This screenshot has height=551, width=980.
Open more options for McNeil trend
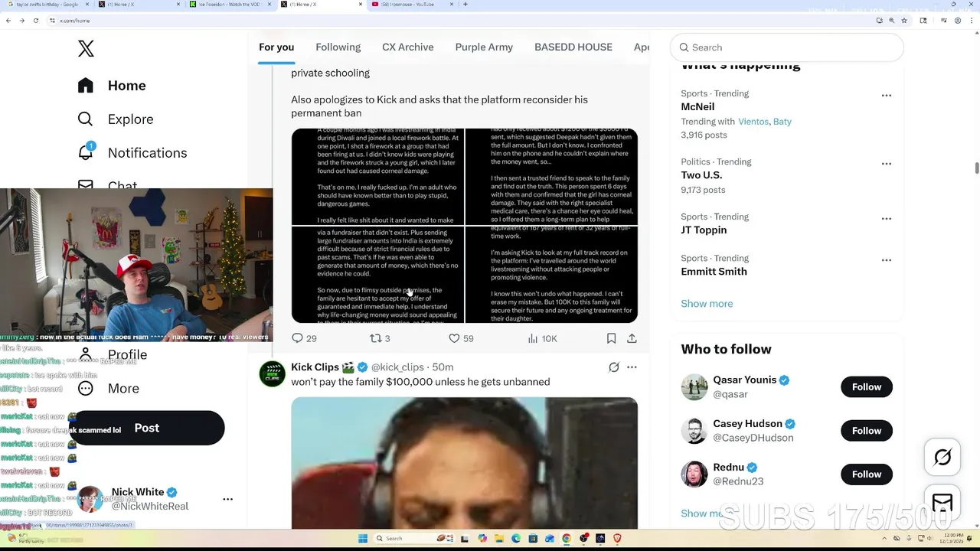coord(886,96)
